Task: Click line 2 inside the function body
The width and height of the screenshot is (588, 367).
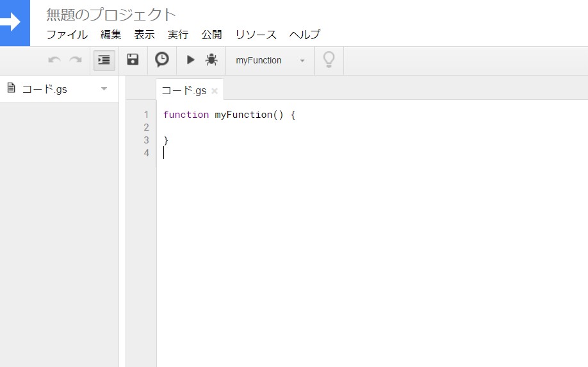Action: [x=372, y=127]
